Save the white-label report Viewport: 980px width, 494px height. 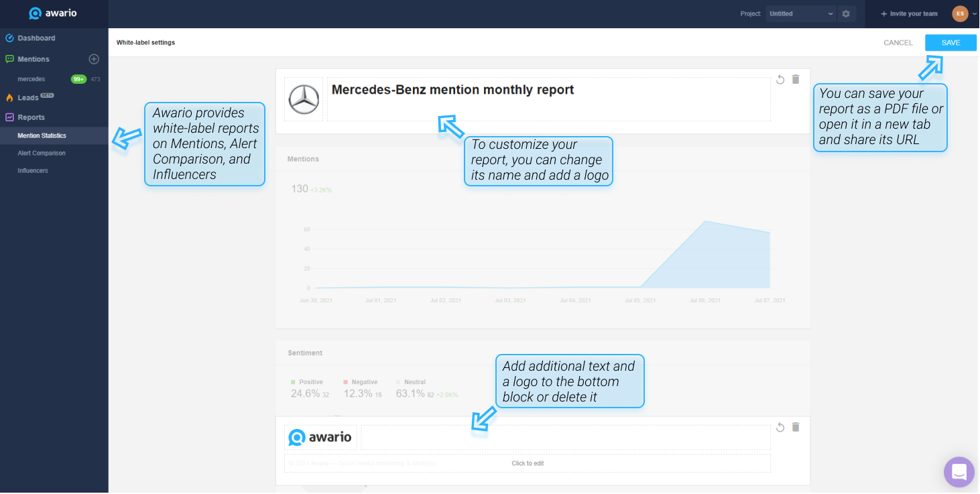pyautogui.click(x=951, y=42)
